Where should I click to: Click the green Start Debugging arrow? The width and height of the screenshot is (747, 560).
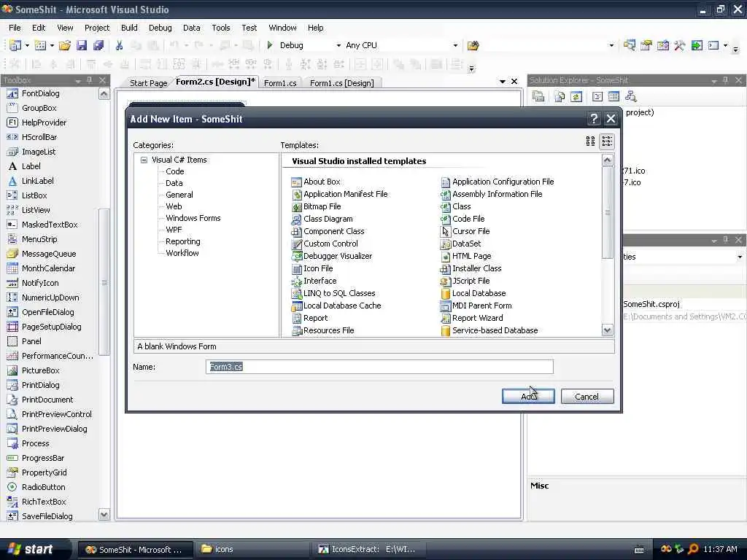click(270, 45)
